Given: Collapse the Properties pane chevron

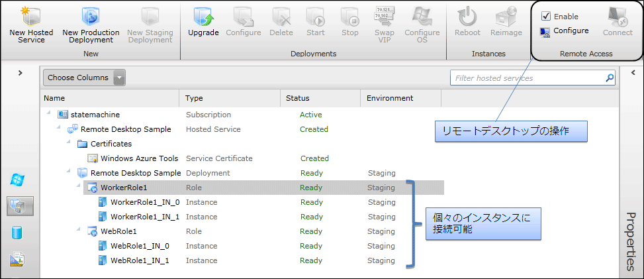Looking at the screenshot, I should (633, 72).
